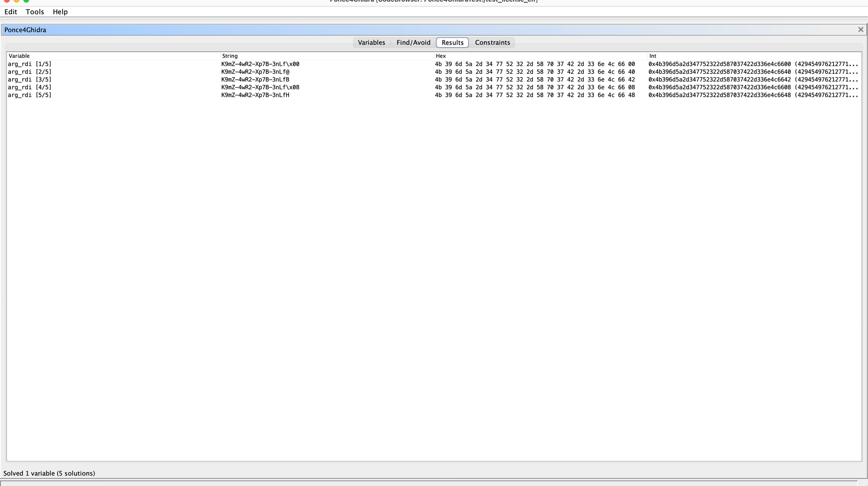Switch to the Find/Avoid tab
The height and width of the screenshot is (486, 868).
(413, 43)
